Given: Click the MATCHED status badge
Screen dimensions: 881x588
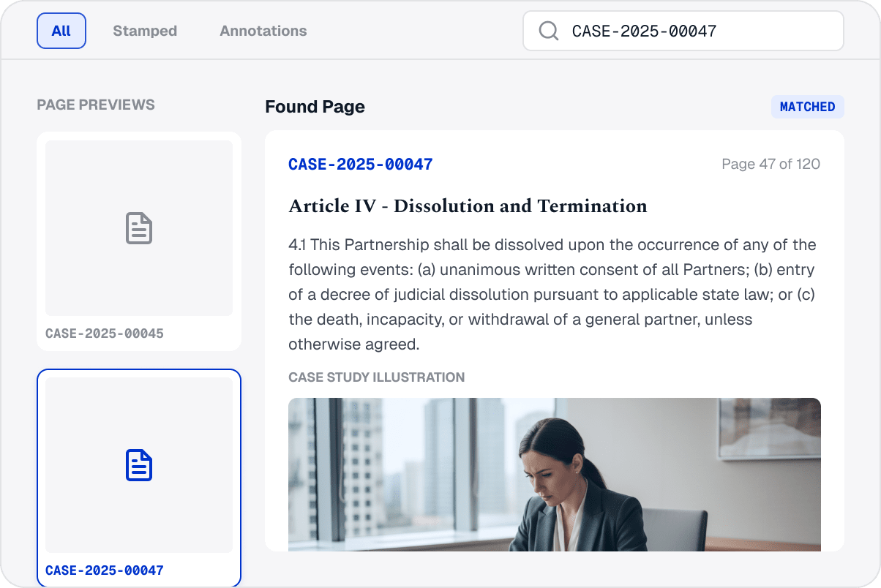Looking at the screenshot, I should (x=808, y=107).
